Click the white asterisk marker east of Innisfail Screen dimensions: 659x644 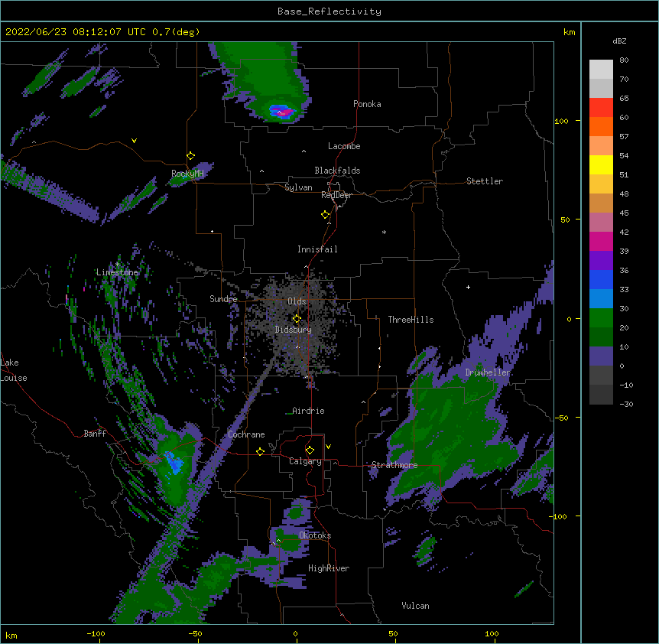point(384,232)
